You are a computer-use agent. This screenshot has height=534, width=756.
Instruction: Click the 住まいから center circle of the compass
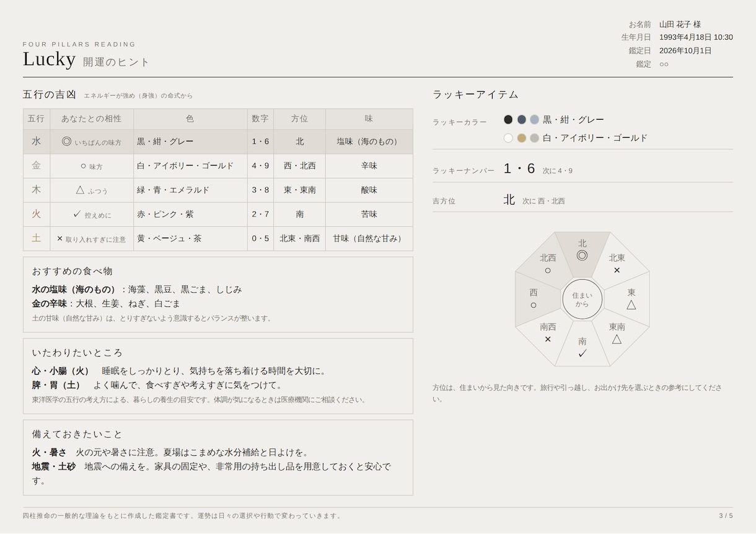[x=582, y=300]
